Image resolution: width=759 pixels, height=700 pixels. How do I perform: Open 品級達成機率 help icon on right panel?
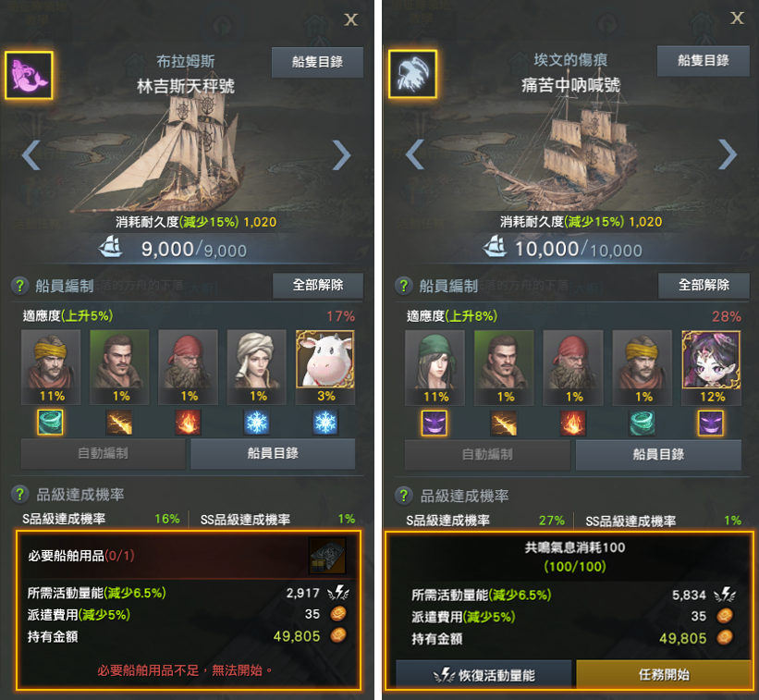(403, 496)
